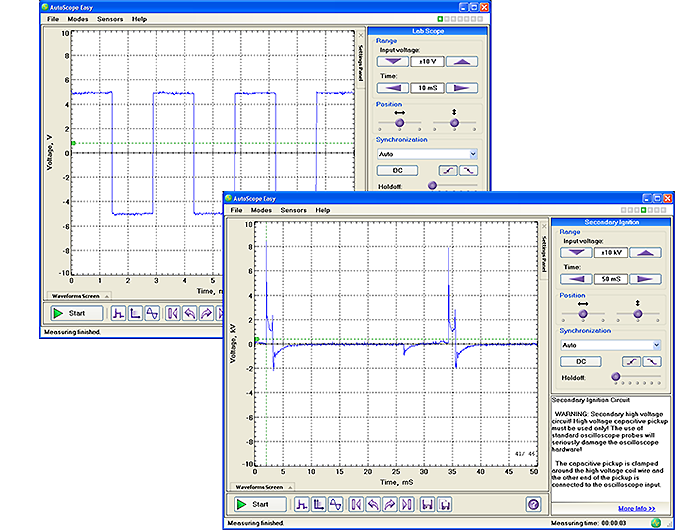Click the axes icon in Secondary Ignition toolbar
Screen dimensions: 675x530
click(318, 504)
